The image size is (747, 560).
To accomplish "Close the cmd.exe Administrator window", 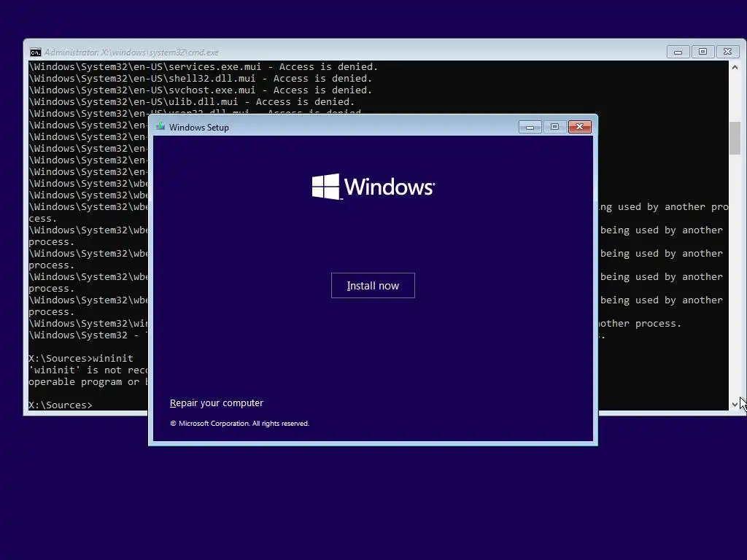I will coord(727,52).
